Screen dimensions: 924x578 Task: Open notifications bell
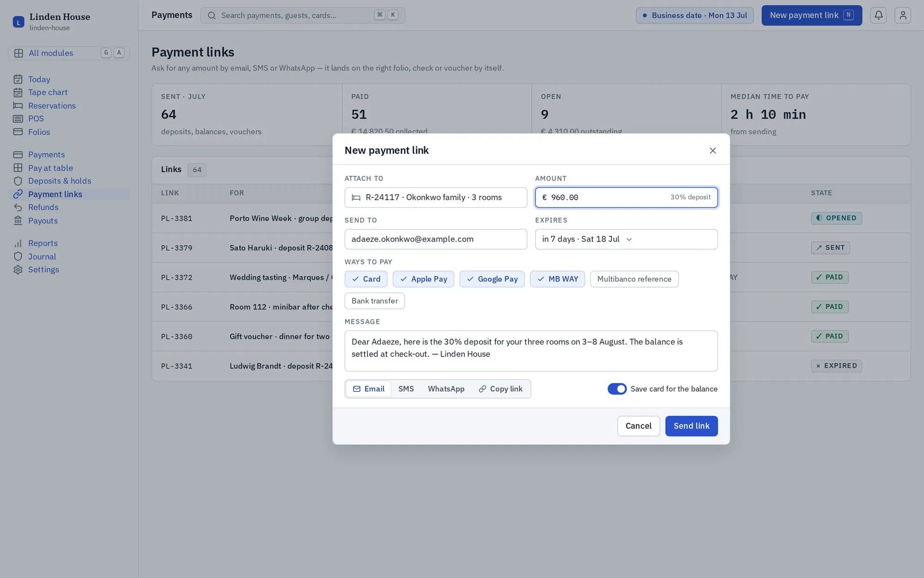[878, 15]
